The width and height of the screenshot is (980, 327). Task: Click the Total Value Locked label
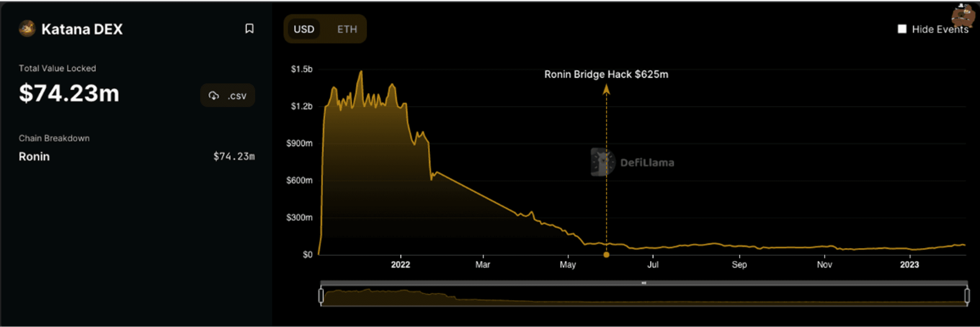point(57,68)
